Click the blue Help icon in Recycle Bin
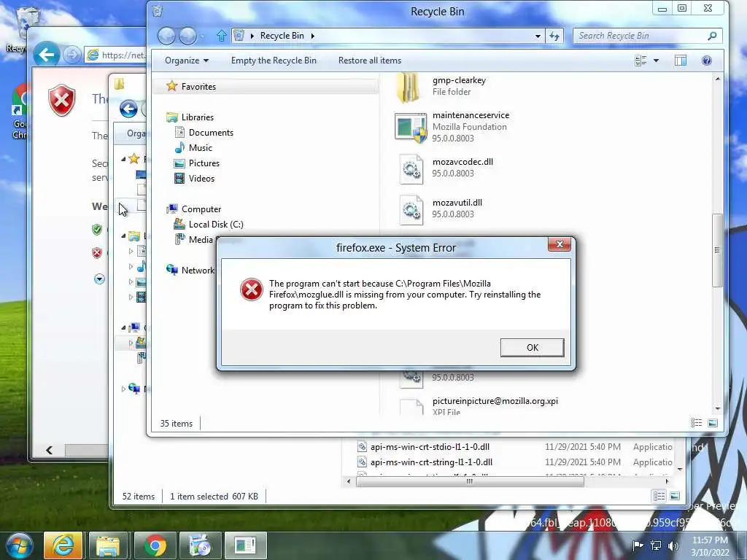This screenshot has height=560, width=747. pyautogui.click(x=706, y=61)
